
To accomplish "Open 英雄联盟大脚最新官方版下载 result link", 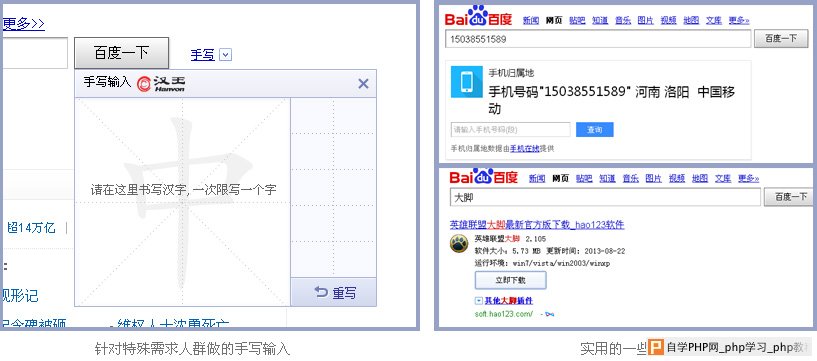I will tap(537, 225).
